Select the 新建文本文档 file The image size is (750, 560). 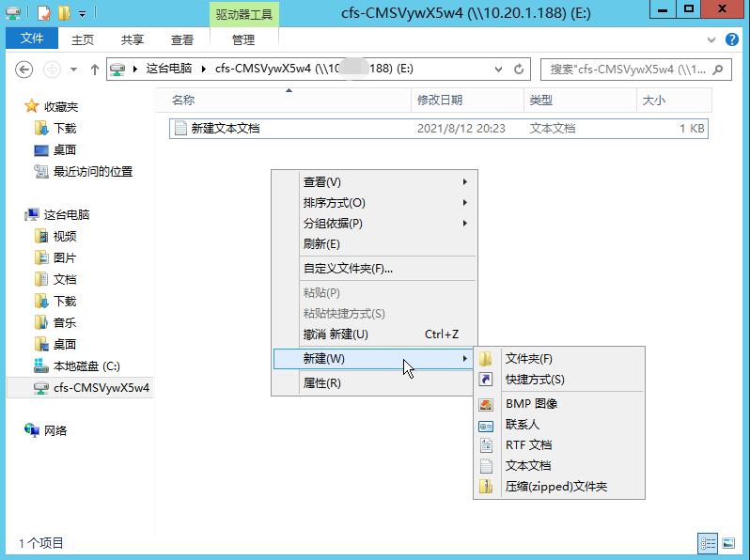[439, 129]
